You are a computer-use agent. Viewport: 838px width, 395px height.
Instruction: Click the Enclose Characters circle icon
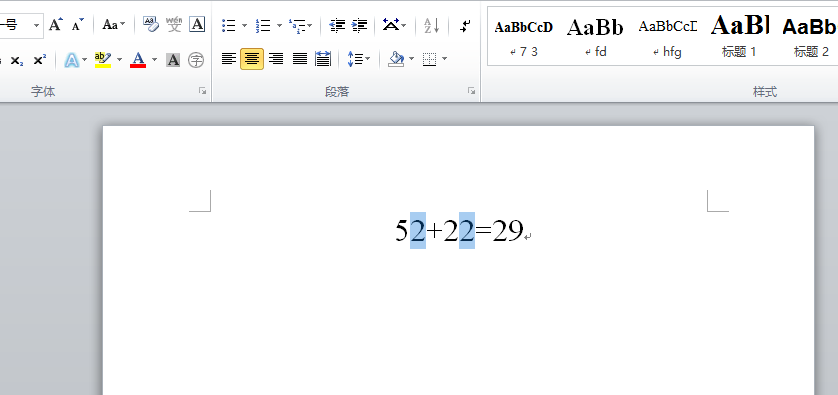point(197,60)
